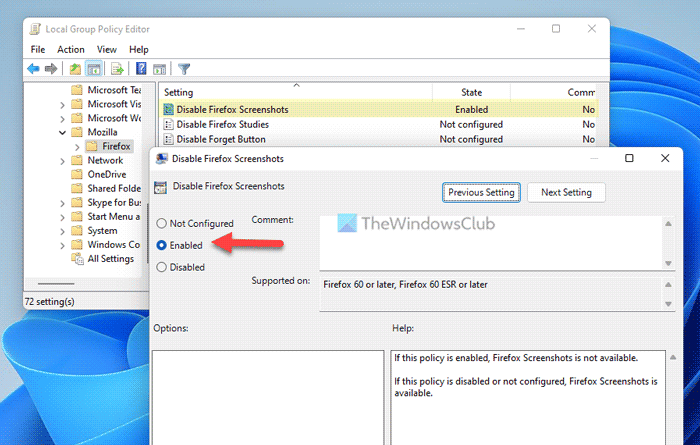Maximize the Local Group Policy Editor window

click(556, 29)
